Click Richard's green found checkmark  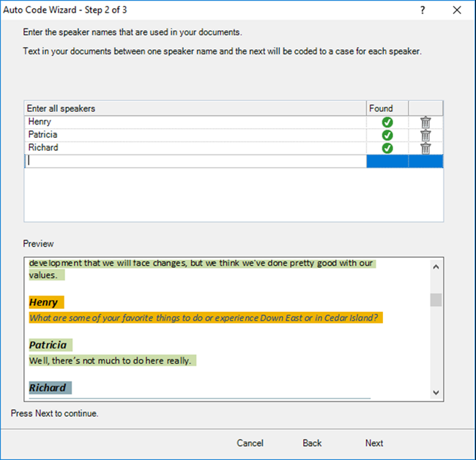tap(387, 148)
